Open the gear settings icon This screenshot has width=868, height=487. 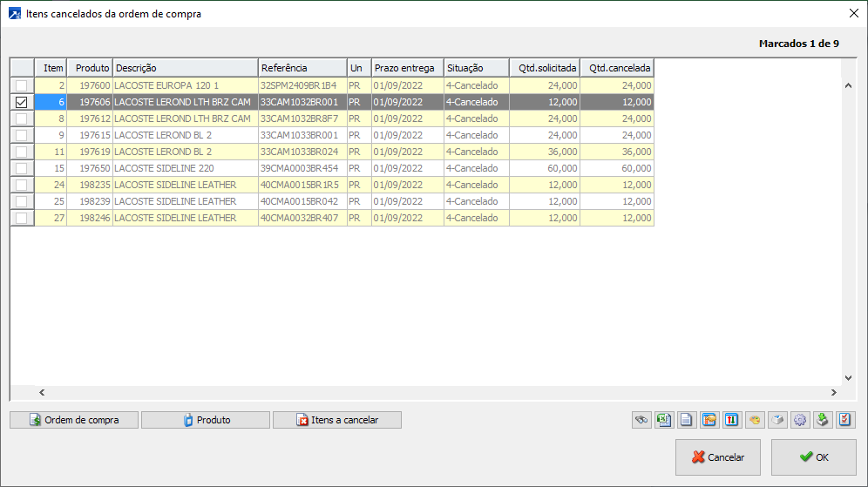click(800, 420)
